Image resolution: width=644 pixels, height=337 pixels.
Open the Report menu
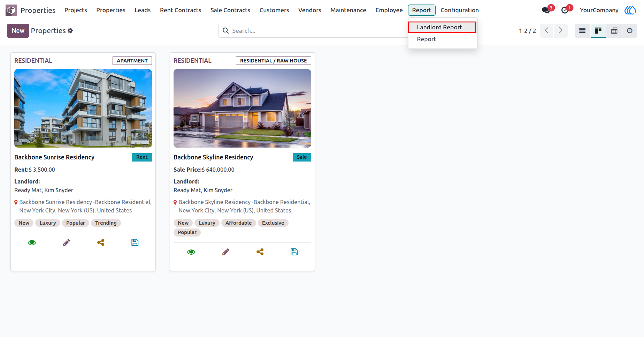[422, 10]
